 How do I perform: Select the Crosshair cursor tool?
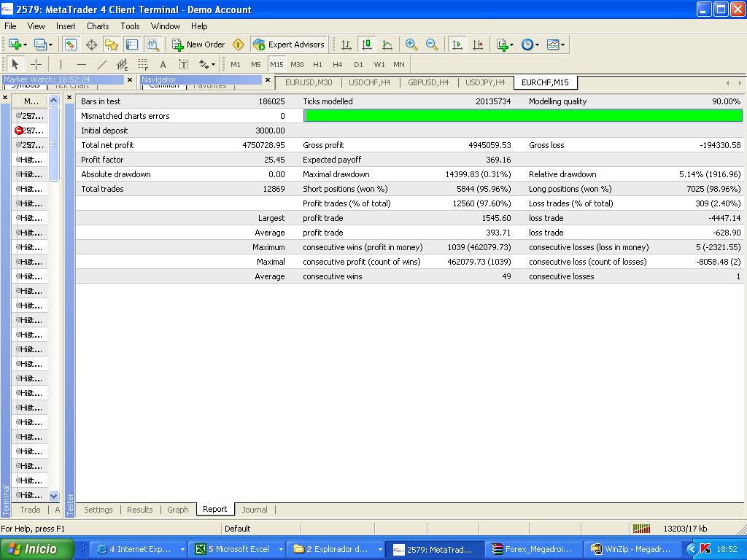tap(36, 64)
